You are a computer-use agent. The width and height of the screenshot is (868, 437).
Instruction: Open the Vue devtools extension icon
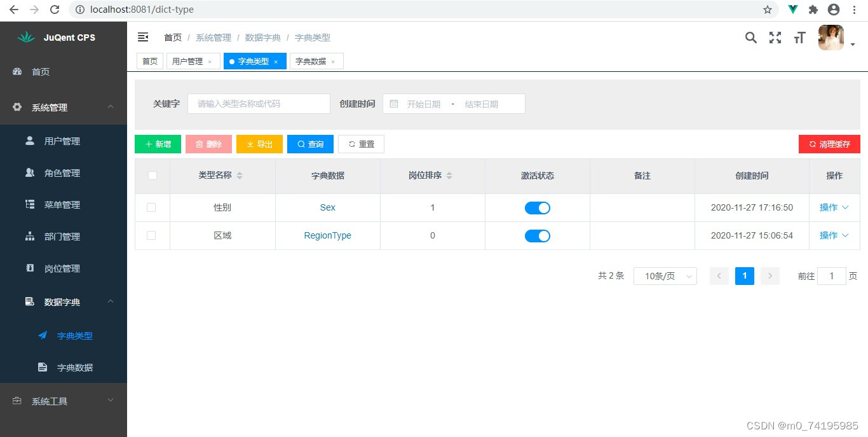tap(793, 10)
